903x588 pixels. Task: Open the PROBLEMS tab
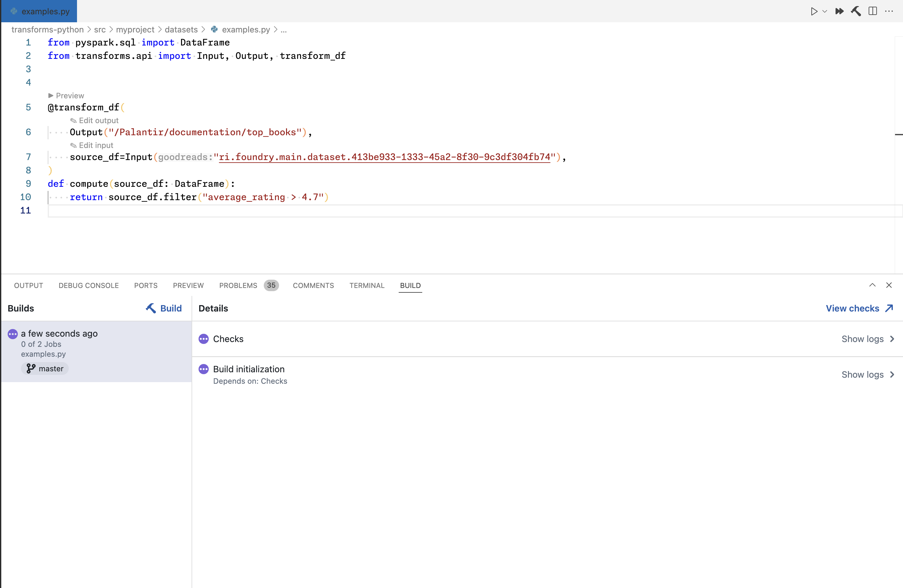tap(238, 285)
